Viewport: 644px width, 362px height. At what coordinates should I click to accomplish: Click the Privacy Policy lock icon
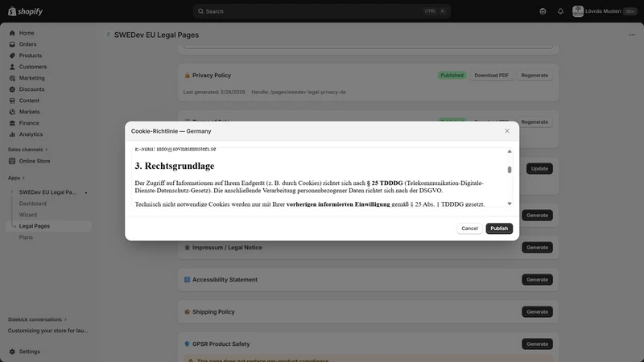(187, 76)
